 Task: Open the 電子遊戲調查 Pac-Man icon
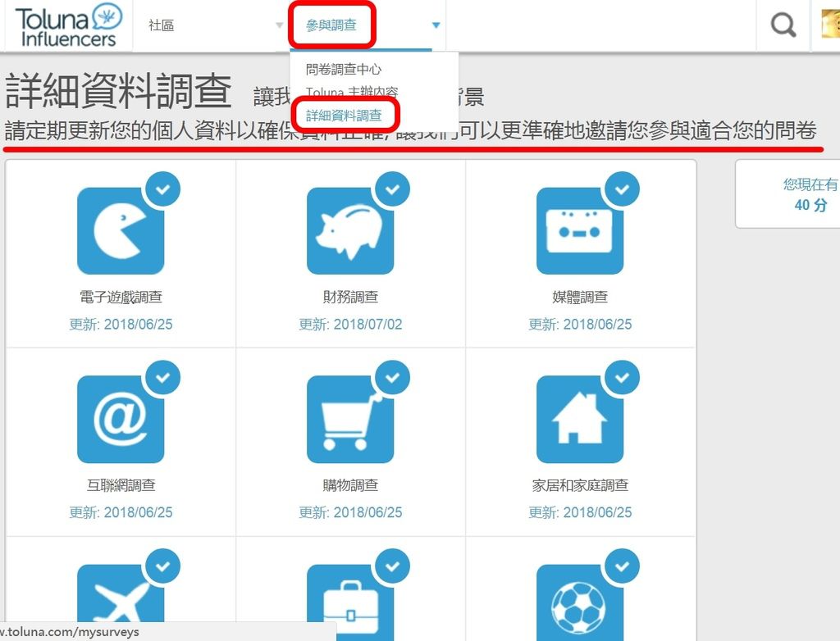pos(121,230)
